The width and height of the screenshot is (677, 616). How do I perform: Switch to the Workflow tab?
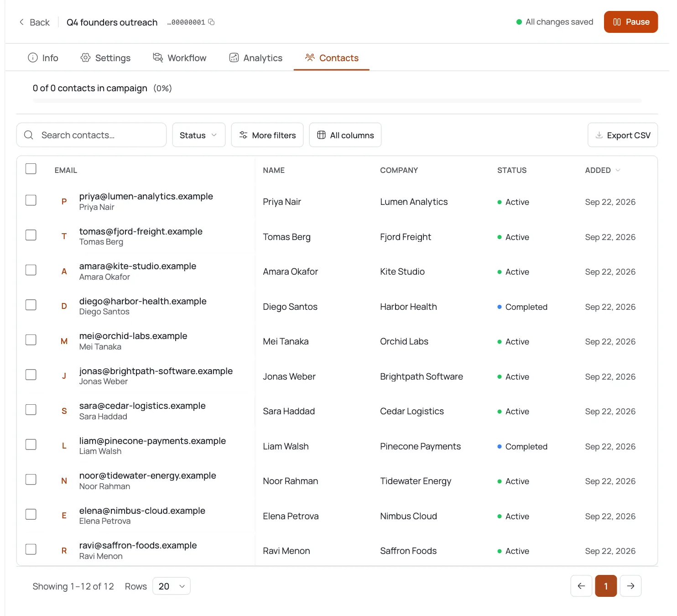(180, 58)
